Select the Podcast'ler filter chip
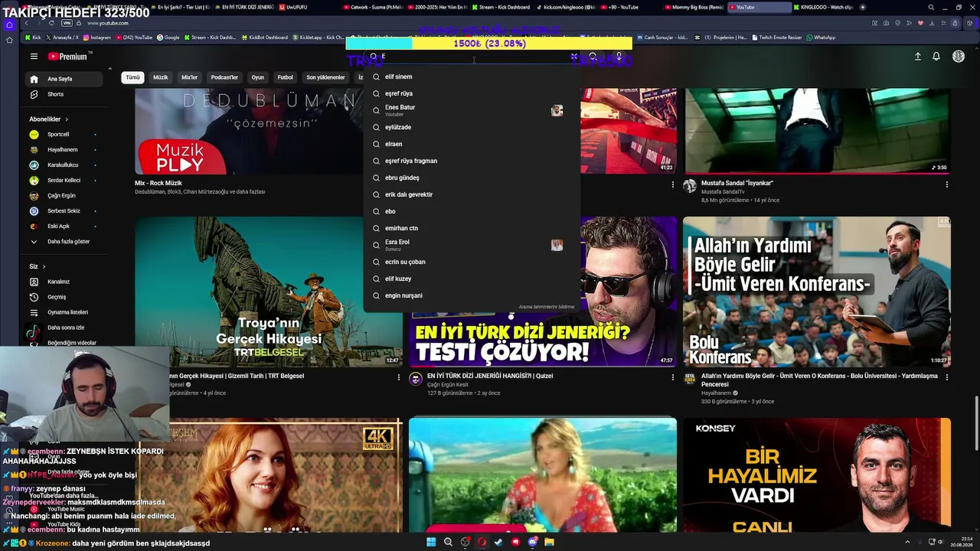Image resolution: width=980 pixels, height=551 pixels. (224, 77)
